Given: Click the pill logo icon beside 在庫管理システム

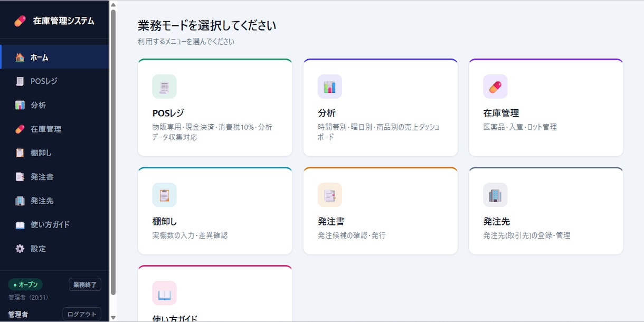Looking at the screenshot, I should [x=20, y=21].
